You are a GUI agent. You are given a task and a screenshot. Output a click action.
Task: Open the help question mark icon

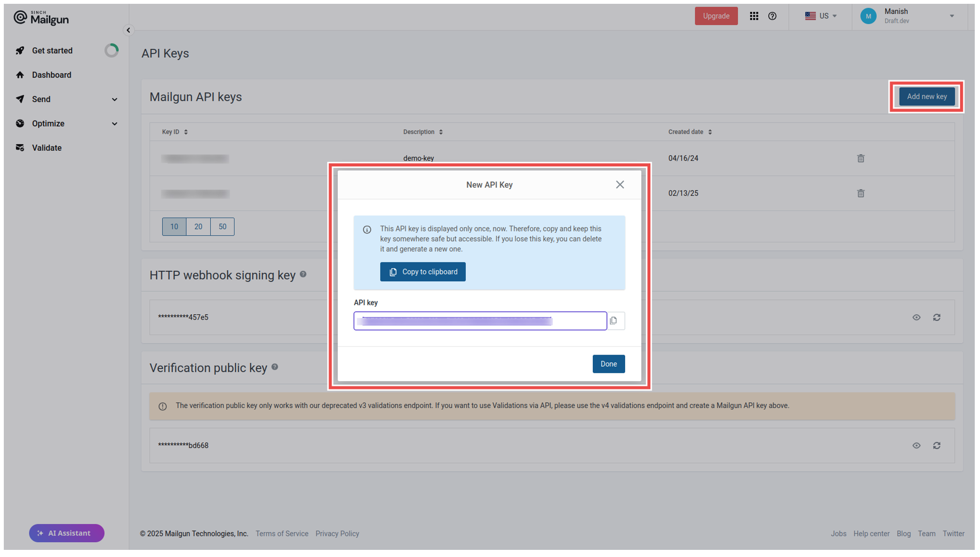772,16
